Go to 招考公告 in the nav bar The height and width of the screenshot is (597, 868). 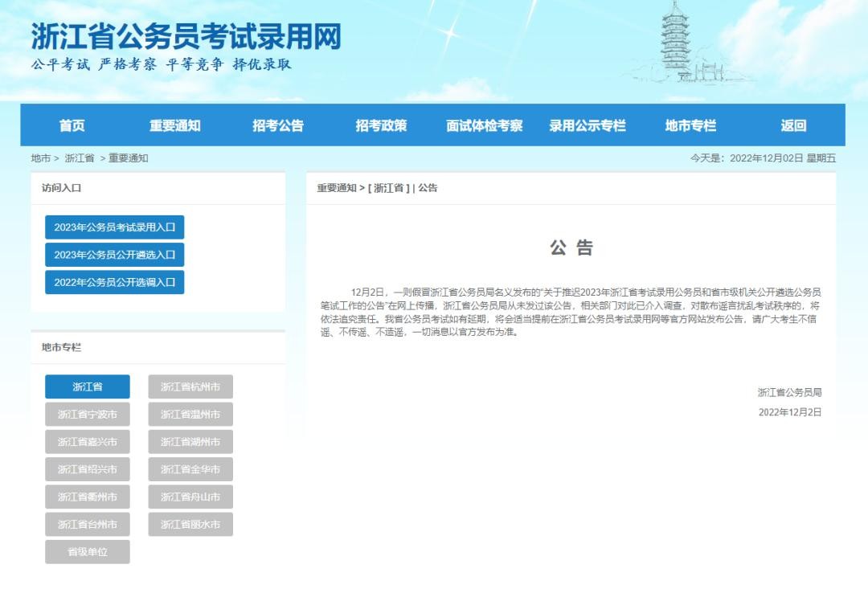[x=278, y=125]
